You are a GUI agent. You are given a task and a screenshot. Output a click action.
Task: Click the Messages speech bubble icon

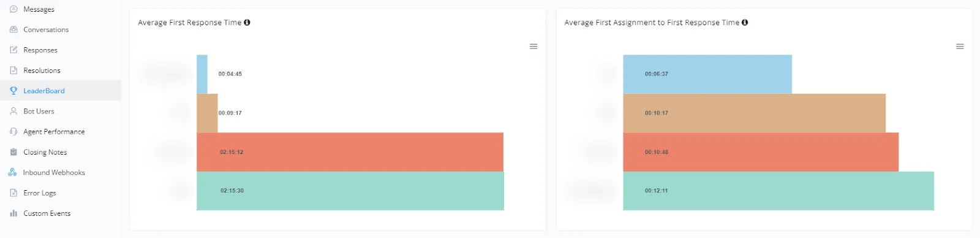(13, 9)
